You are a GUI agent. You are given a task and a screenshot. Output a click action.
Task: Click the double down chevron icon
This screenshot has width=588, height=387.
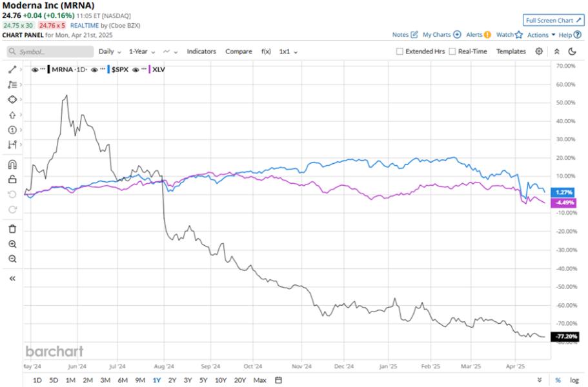(540, 381)
